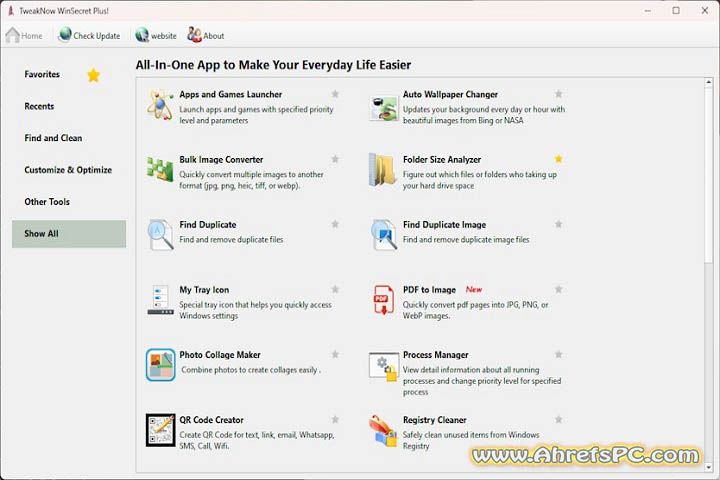Click the vertical scrollbar thumb
Screen dimensions: 720x480
(x=709, y=175)
